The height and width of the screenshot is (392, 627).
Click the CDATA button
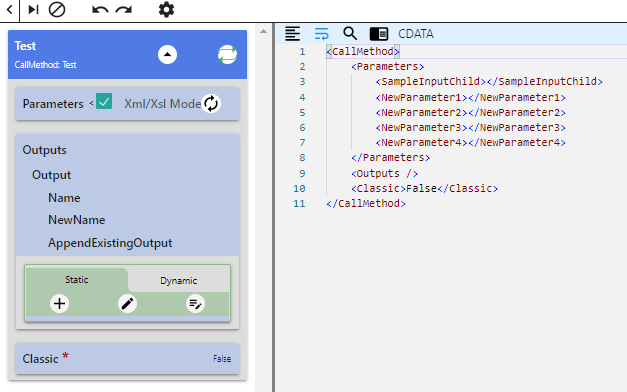(x=415, y=34)
